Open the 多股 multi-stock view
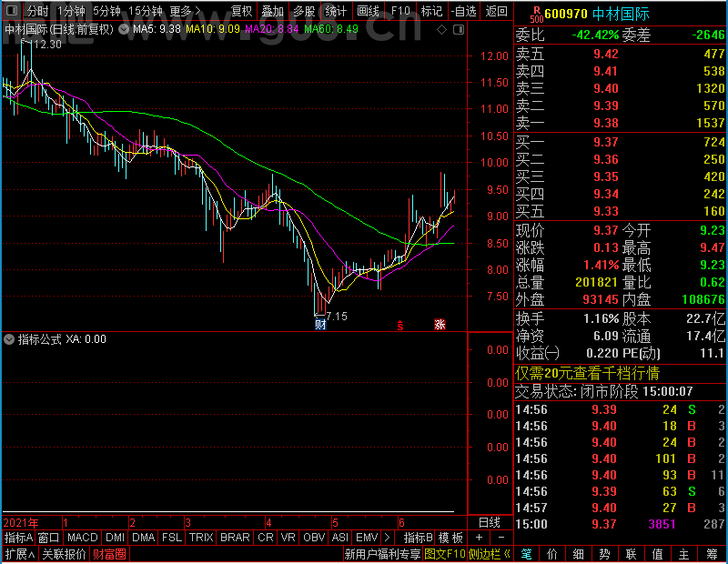 [304, 11]
